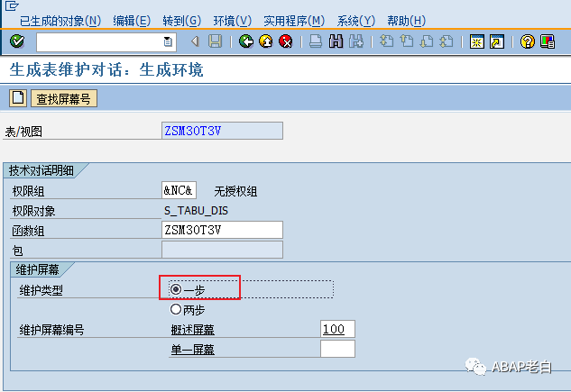The image size is (571, 392).
Task: Click the 维护屏幕编号 label
Action: click(x=51, y=330)
